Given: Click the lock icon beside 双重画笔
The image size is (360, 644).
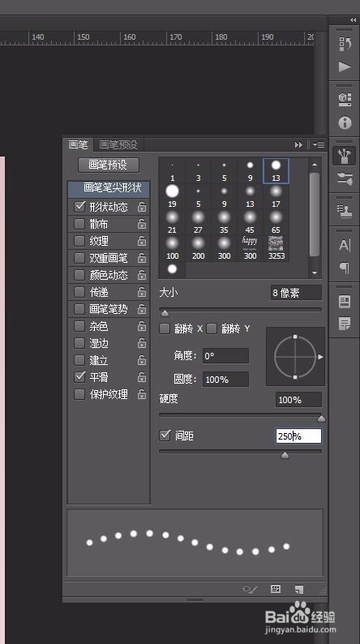Looking at the screenshot, I should coord(142,258).
